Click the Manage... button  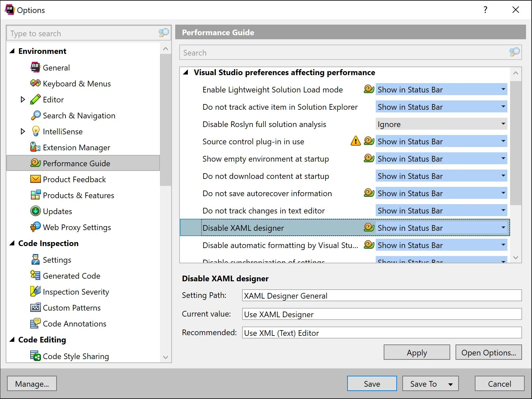(32, 383)
